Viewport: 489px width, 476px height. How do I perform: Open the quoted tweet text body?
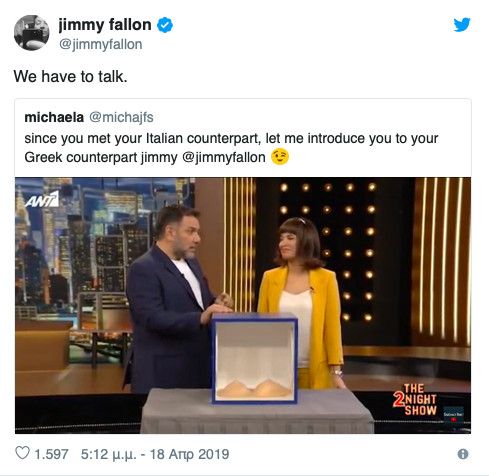231,148
